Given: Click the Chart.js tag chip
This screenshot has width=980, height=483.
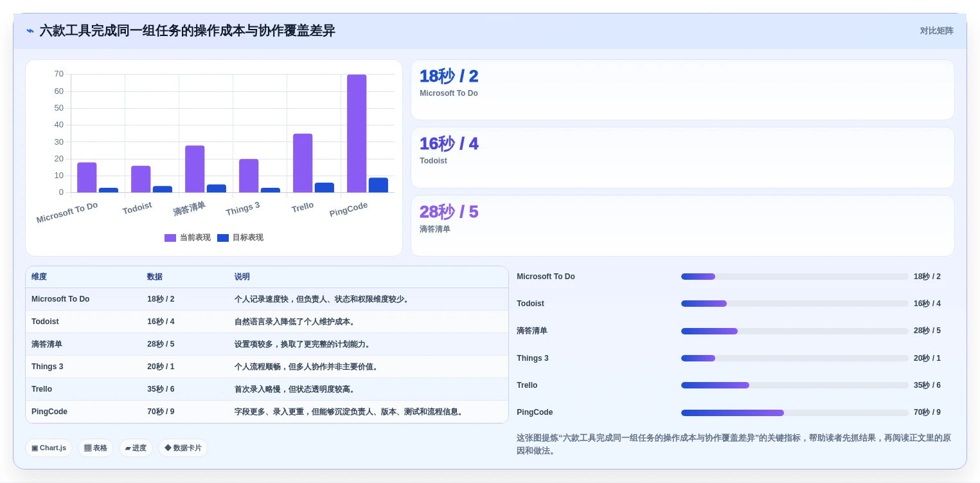Looking at the screenshot, I should click(49, 448).
